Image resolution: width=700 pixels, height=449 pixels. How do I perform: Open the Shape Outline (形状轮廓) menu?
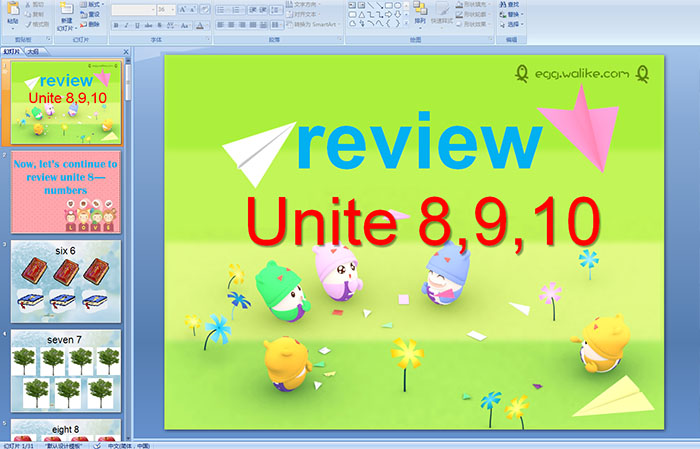coord(474,14)
